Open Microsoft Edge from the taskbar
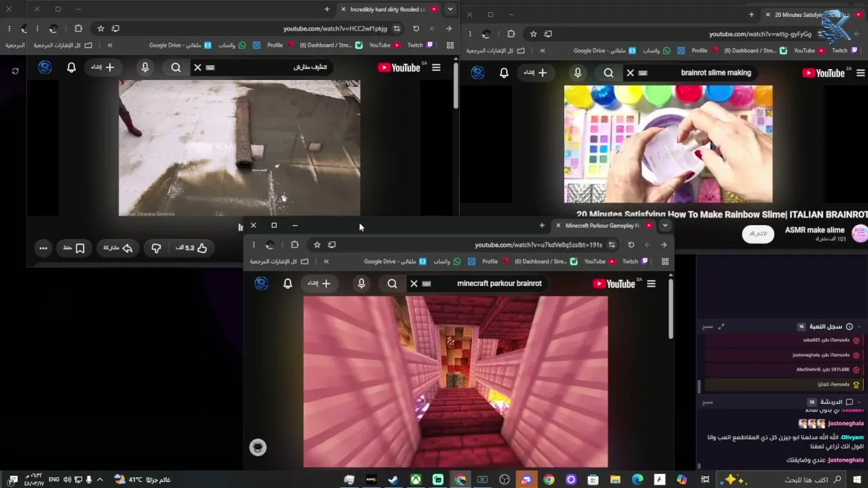The width and height of the screenshot is (868, 488). pos(637,480)
